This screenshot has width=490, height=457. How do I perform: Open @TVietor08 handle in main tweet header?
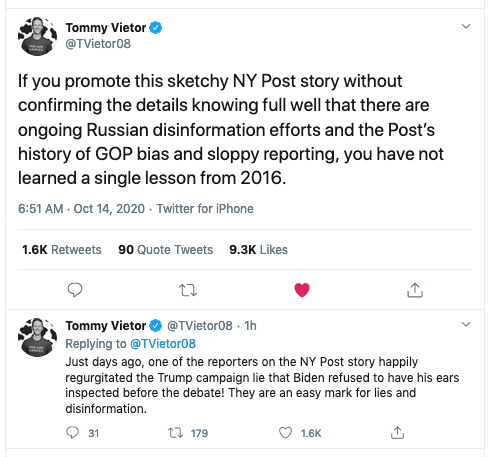(98, 44)
